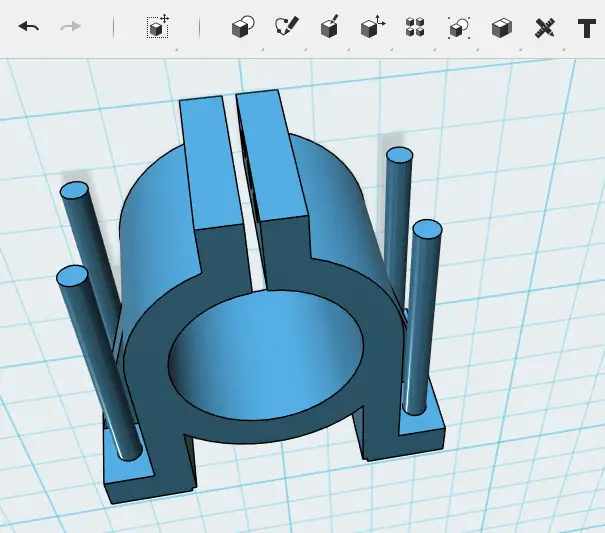
Task: Open the Modify tool
Action: (x=373, y=27)
